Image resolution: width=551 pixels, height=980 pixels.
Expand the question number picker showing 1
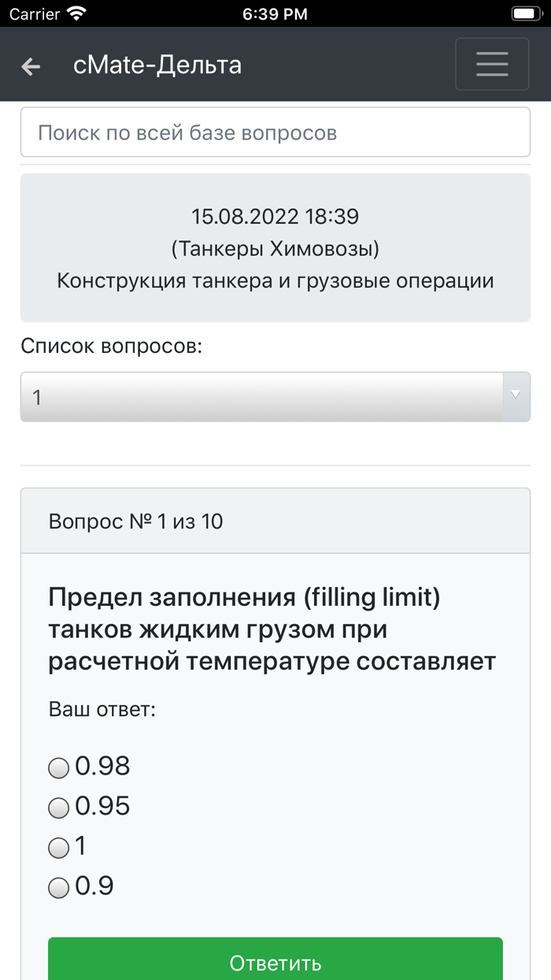[x=236, y=397]
